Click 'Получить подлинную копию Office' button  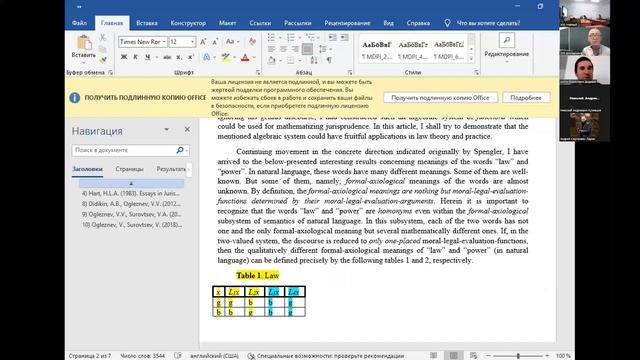pos(440,98)
